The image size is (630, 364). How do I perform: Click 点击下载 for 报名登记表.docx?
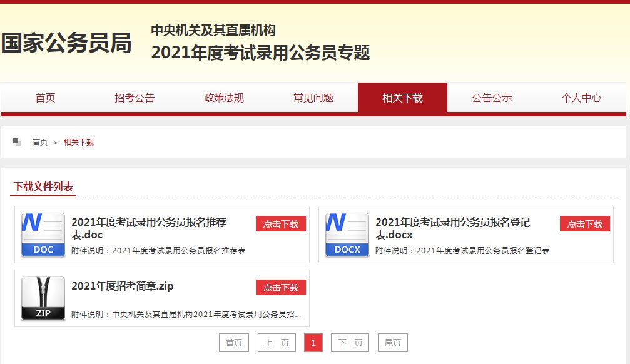click(x=584, y=224)
